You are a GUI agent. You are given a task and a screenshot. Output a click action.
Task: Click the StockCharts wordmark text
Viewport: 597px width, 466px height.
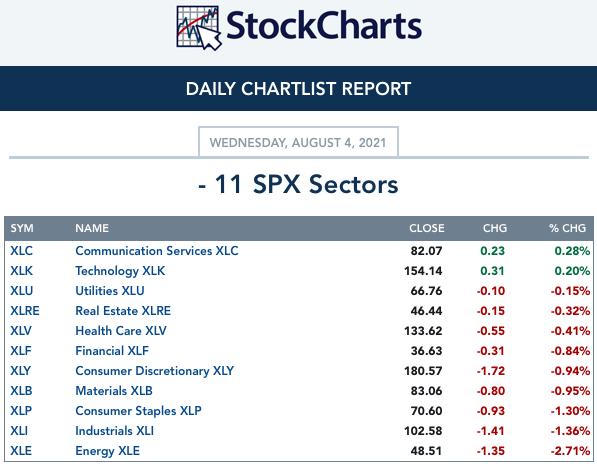coord(324,26)
